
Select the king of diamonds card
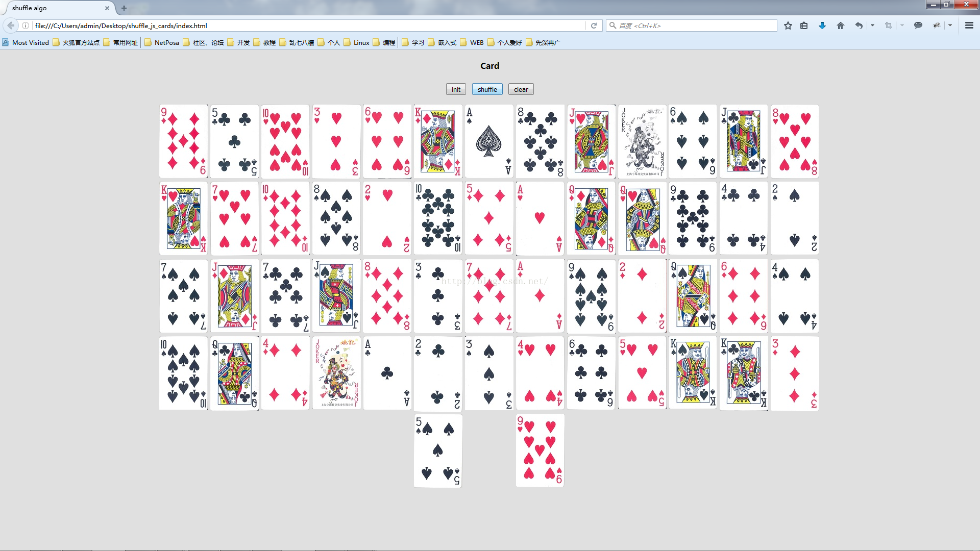(438, 141)
